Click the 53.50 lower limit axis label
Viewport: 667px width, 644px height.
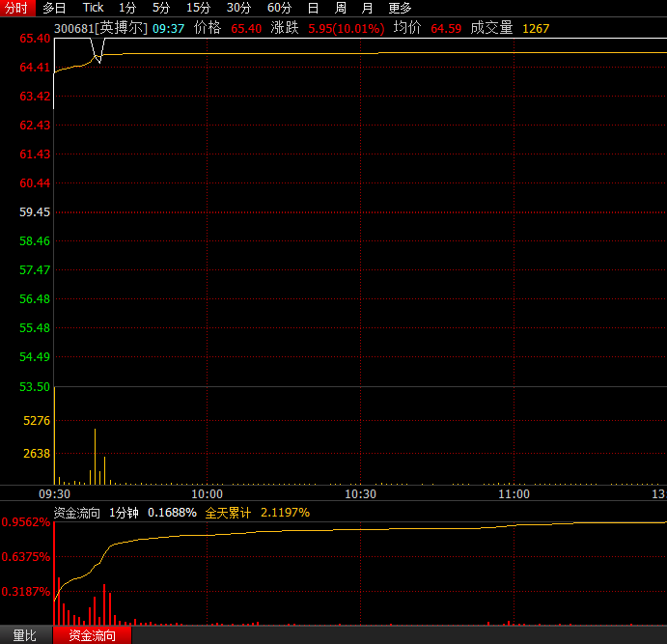tap(35, 386)
